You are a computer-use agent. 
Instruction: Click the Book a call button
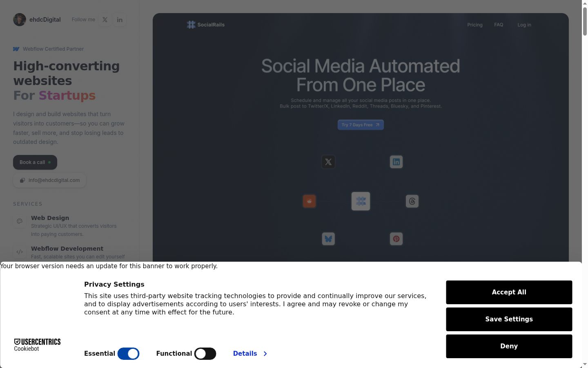click(35, 162)
